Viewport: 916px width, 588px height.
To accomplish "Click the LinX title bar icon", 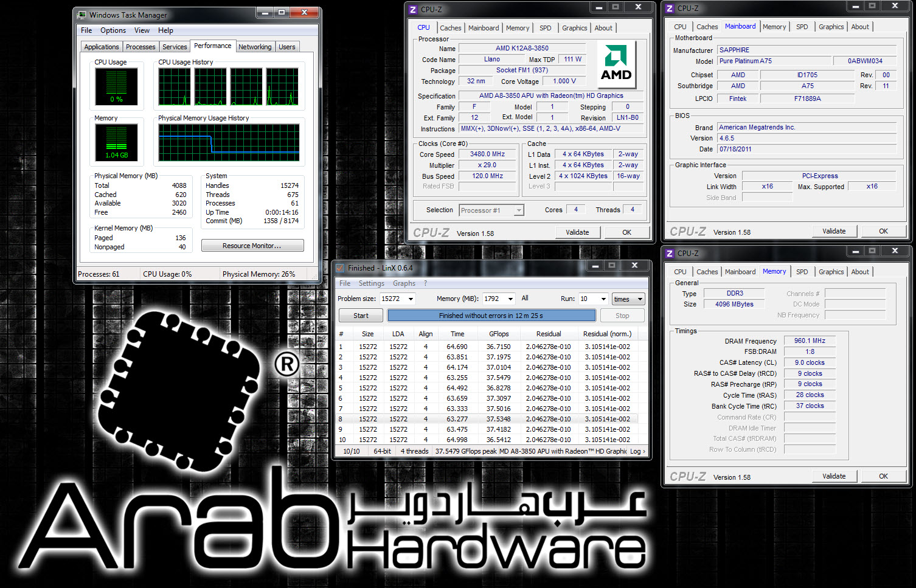I will 339,268.
